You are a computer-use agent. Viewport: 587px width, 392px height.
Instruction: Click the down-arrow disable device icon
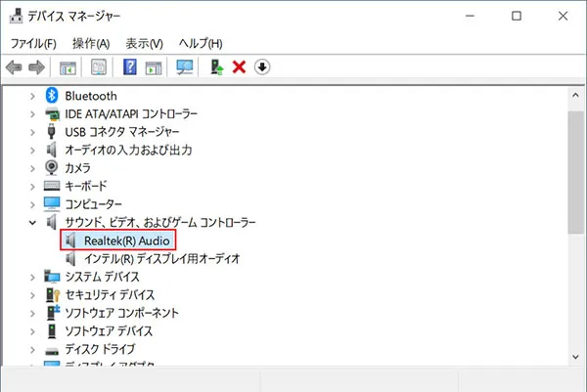point(262,67)
